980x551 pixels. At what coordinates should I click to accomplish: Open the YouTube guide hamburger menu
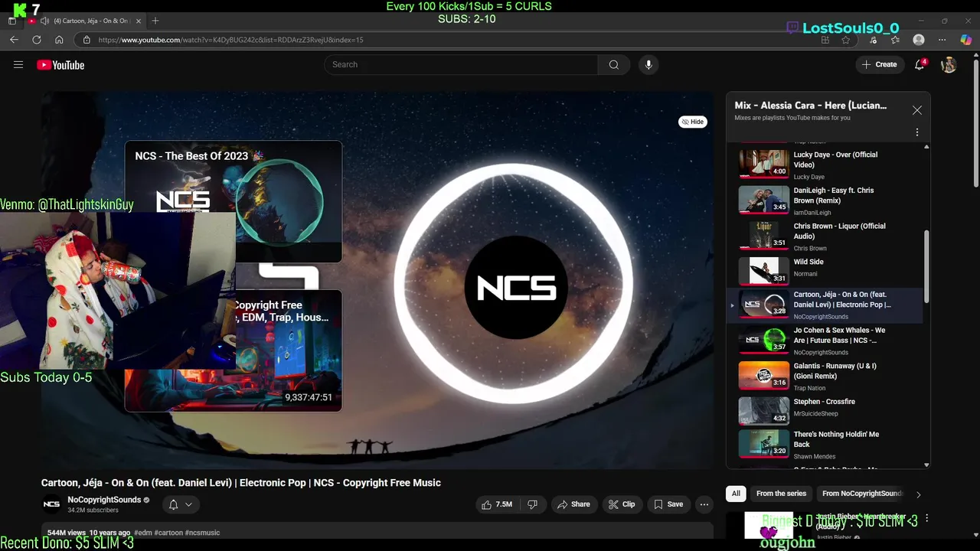point(18,65)
